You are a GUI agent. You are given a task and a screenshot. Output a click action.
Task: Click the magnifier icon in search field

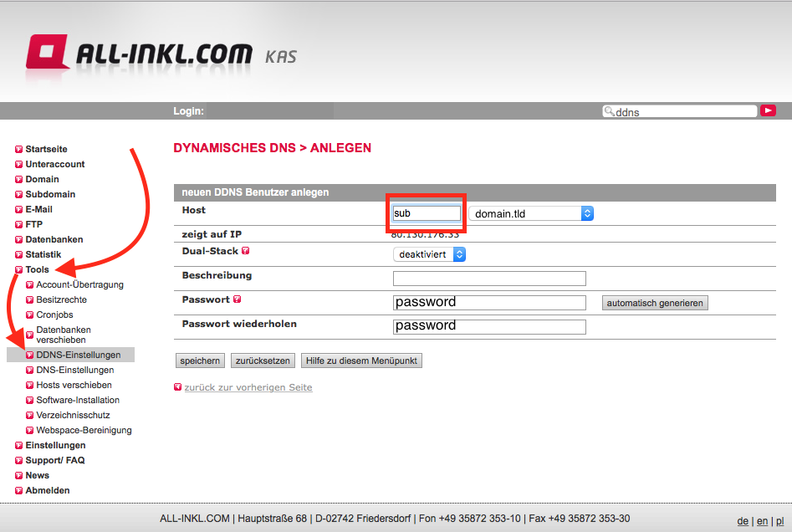coord(609,110)
